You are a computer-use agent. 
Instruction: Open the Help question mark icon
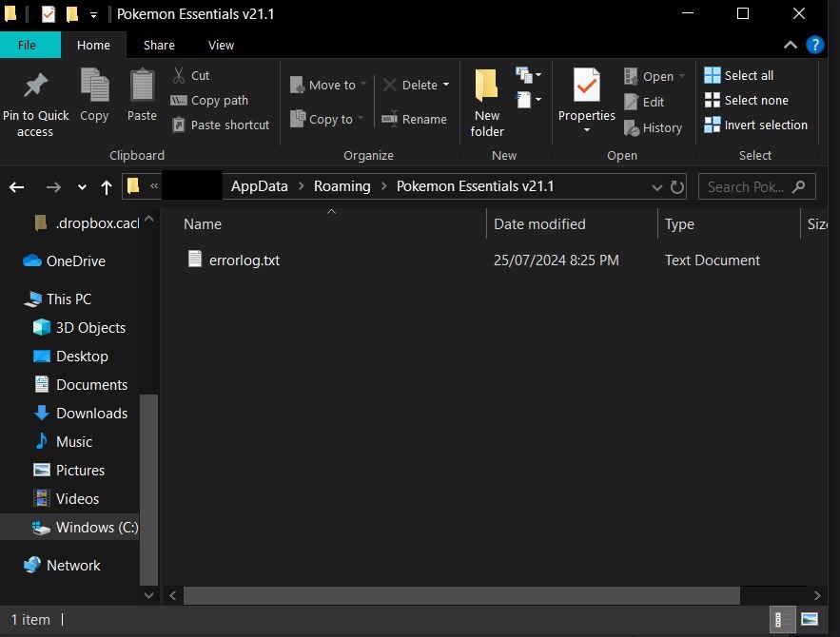pyautogui.click(x=815, y=45)
